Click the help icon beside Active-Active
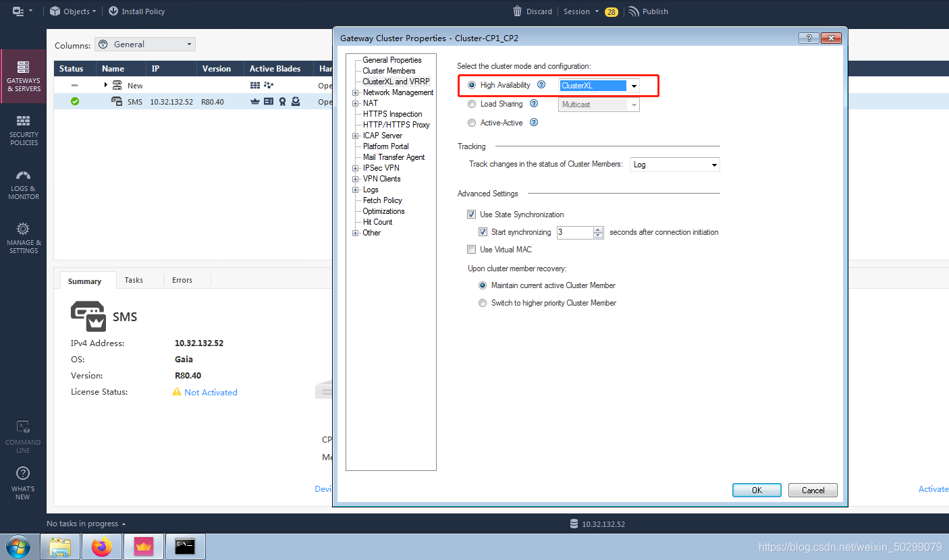 (x=534, y=123)
